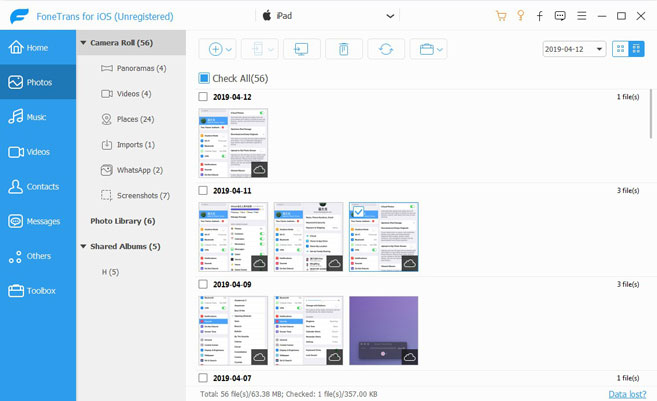Click the Export to PC icon

[301, 49]
